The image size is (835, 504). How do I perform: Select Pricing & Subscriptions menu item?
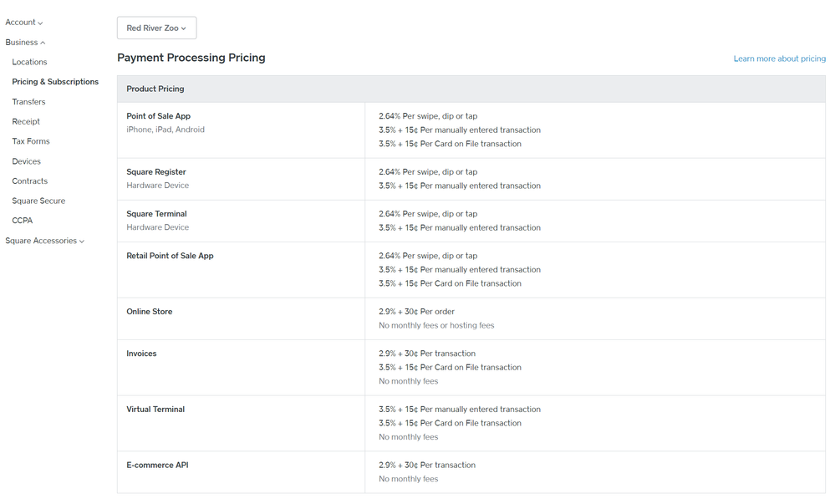[55, 82]
